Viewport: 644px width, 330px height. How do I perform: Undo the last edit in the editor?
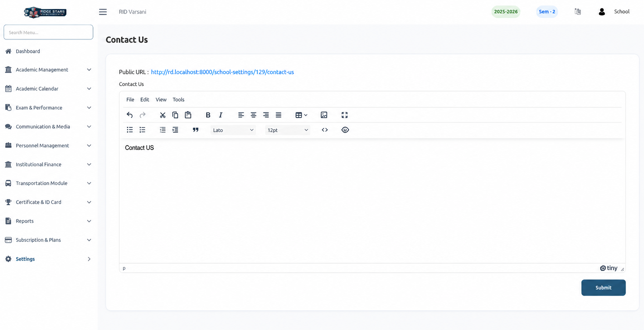coord(129,115)
